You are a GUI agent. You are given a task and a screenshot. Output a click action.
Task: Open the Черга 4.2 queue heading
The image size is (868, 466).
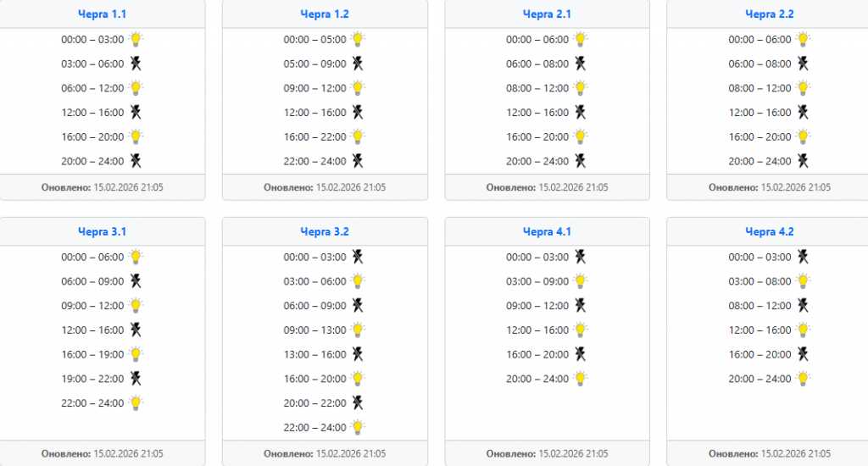[x=769, y=231]
